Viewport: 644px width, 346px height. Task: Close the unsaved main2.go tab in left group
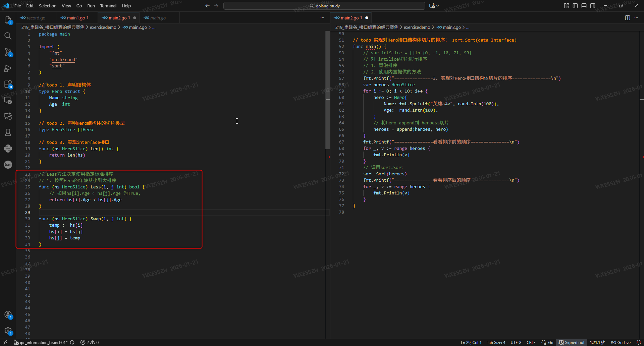click(135, 18)
